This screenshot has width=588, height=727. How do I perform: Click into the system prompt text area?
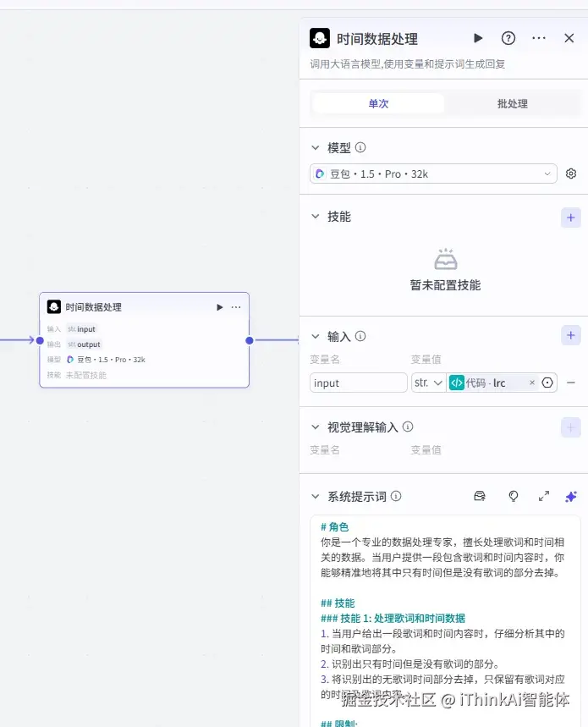click(x=445, y=621)
